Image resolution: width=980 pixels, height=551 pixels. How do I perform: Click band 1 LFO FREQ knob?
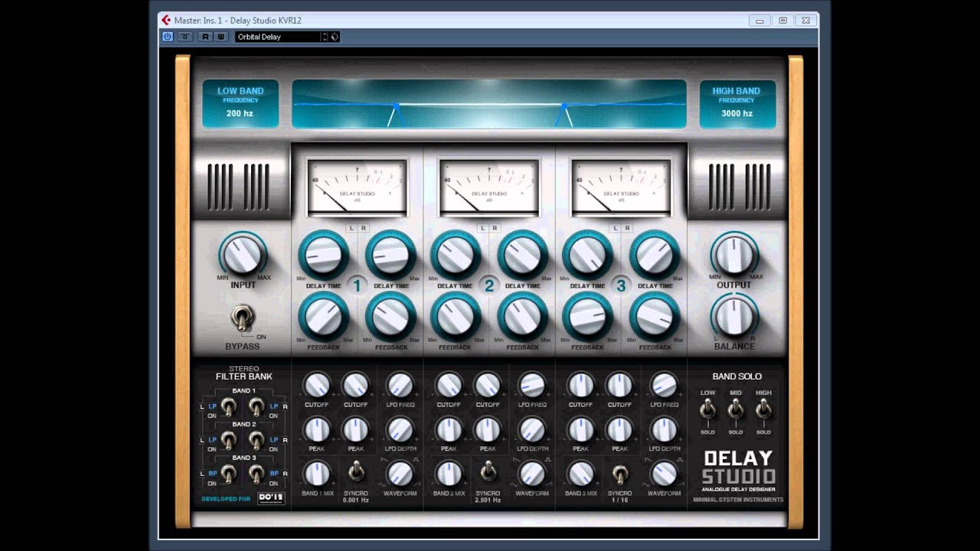[x=400, y=385]
